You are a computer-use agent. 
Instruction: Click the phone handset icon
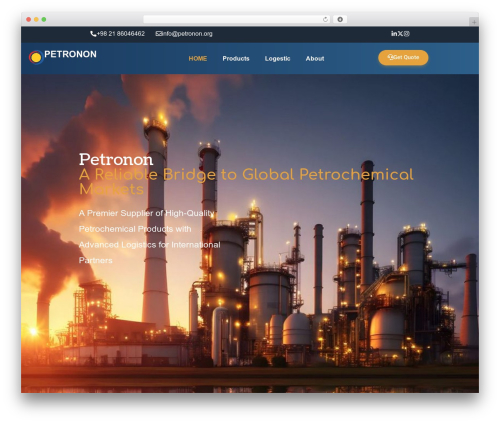[93, 34]
